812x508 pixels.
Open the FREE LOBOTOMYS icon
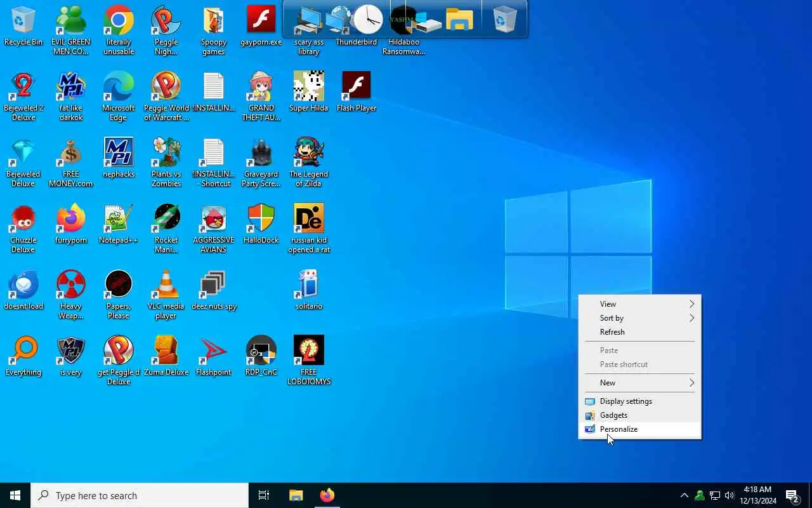click(309, 361)
